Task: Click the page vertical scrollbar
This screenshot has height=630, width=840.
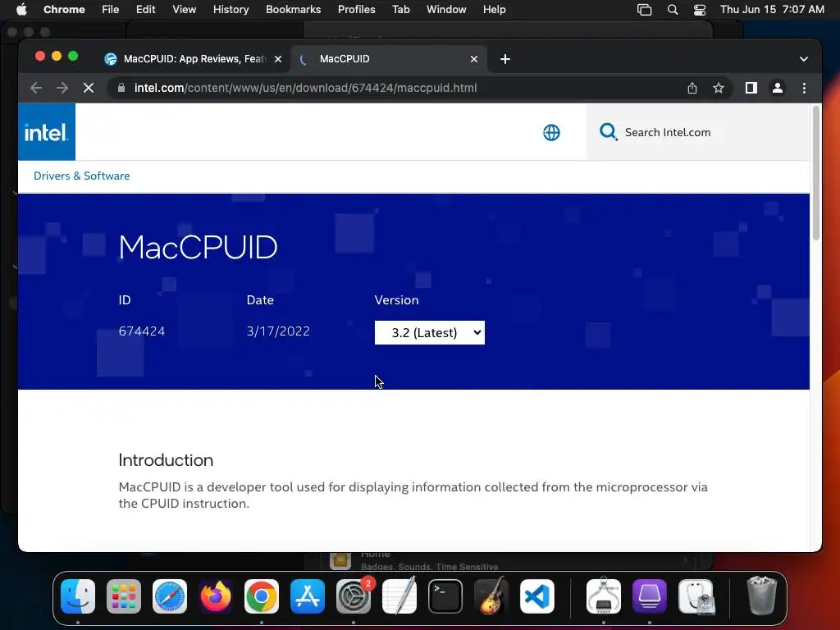Action: click(816, 174)
